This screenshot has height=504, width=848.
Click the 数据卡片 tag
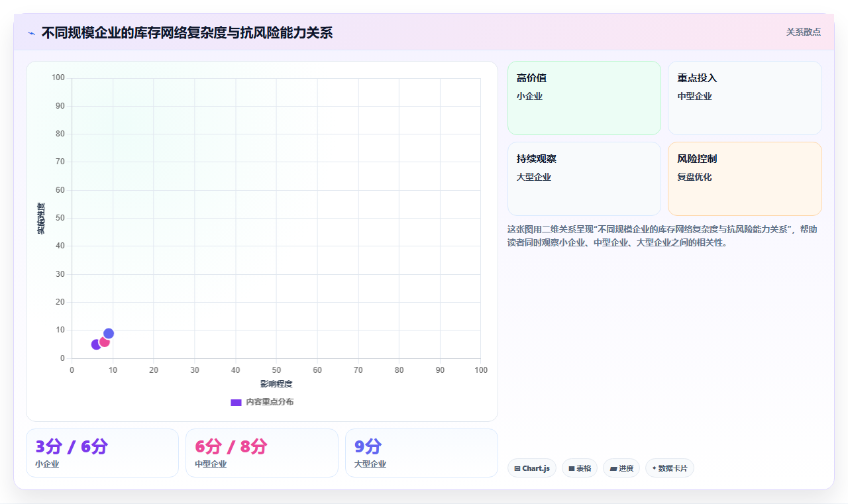pos(670,468)
